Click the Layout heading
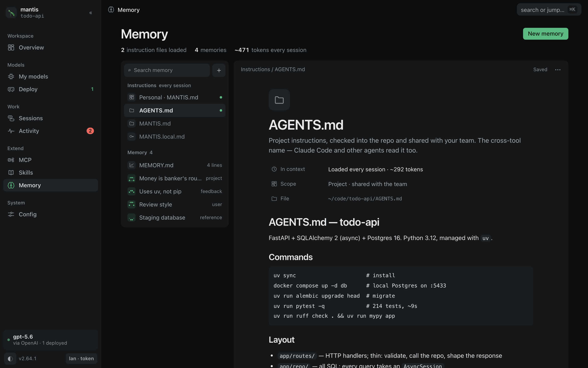The image size is (588, 368). (x=282, y=340)
